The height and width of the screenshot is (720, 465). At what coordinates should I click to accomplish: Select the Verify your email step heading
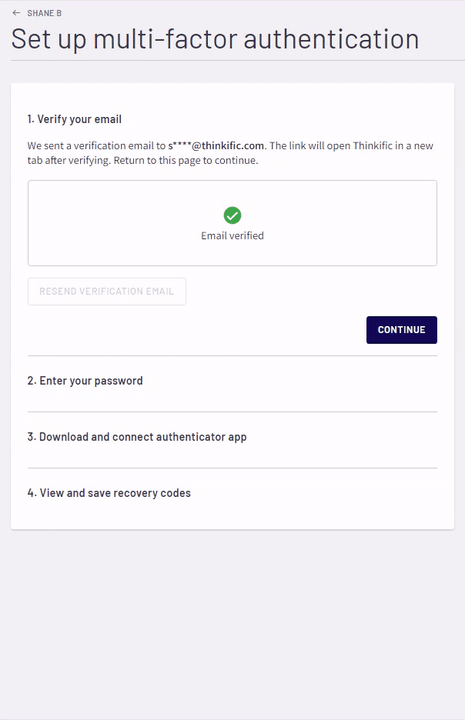tap(74, 119)
